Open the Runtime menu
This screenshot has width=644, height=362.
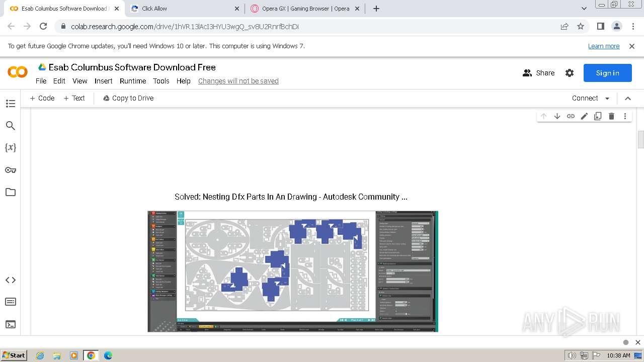[133, 81]
